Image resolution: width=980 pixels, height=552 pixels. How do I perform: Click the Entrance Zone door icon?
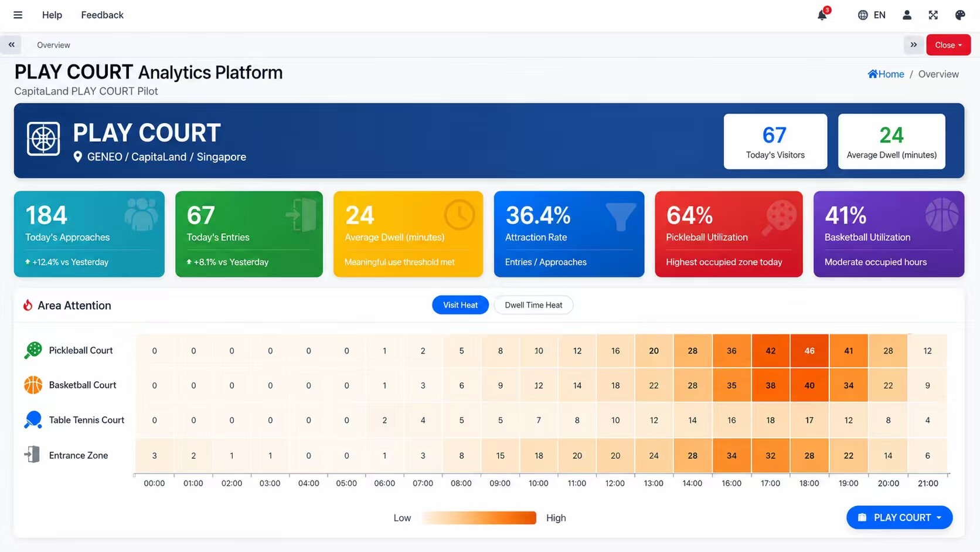[32, 455]
